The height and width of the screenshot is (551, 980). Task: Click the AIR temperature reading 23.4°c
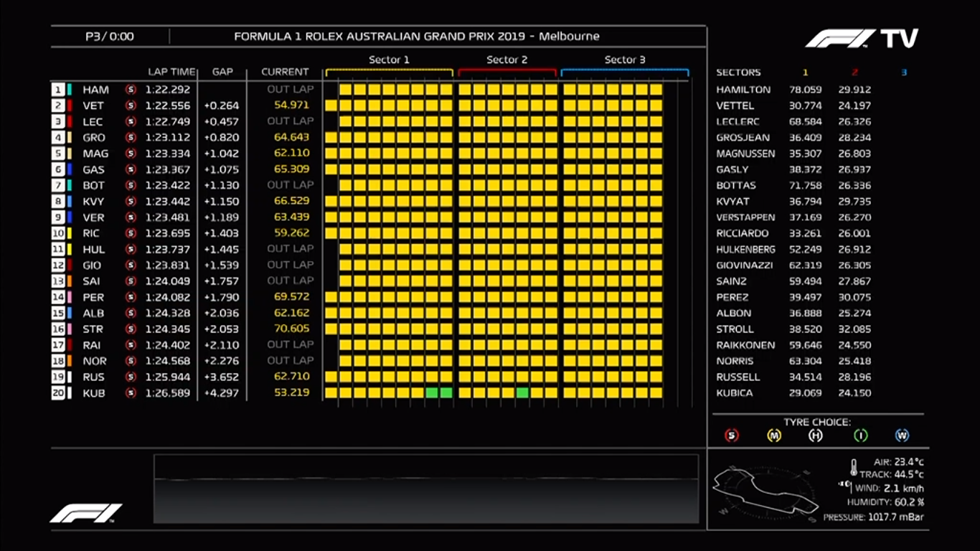[909, 463]
